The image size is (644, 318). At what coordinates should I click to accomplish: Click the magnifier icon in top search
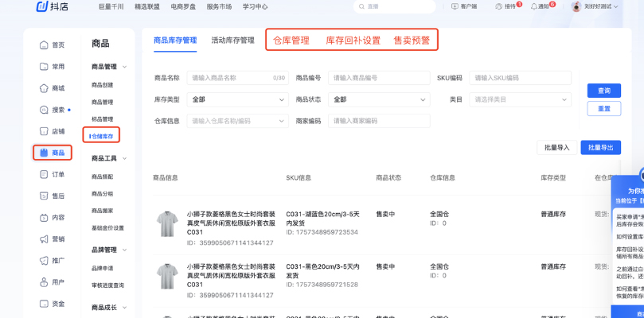[x=362, y=6]
